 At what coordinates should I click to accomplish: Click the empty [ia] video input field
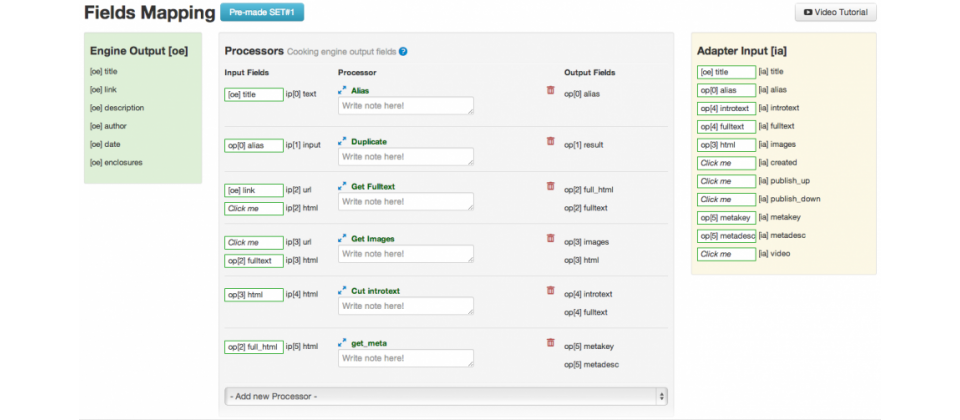726,254
